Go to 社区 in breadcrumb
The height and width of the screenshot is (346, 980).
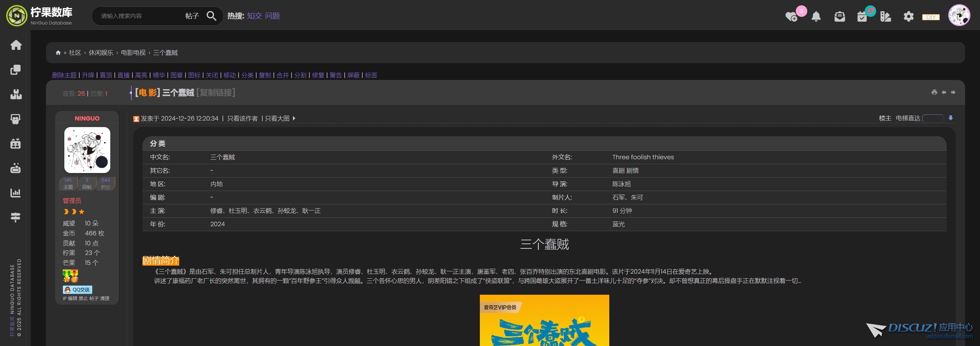75,52
